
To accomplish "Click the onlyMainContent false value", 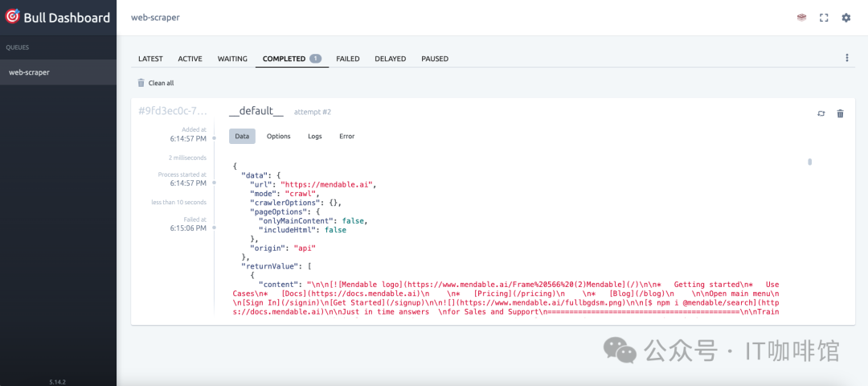I will [x=354, y=220].
